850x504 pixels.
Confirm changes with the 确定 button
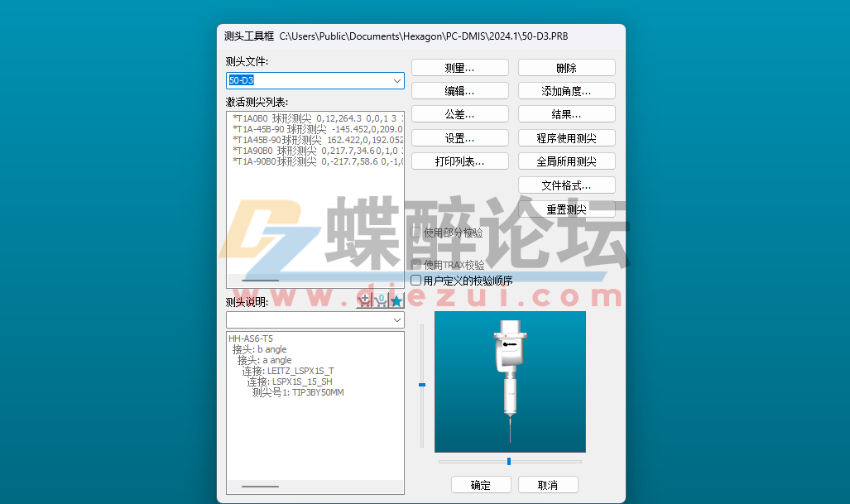[480, 484]
